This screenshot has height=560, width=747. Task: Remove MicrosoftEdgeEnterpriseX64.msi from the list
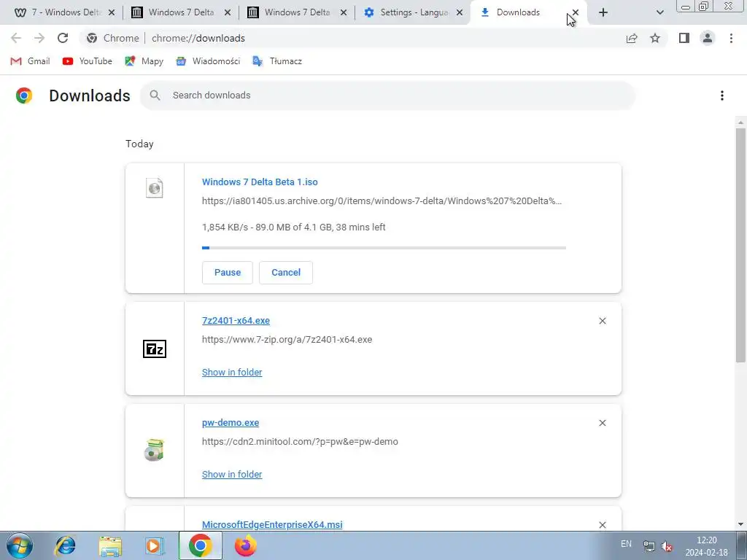tap(603, 525)
